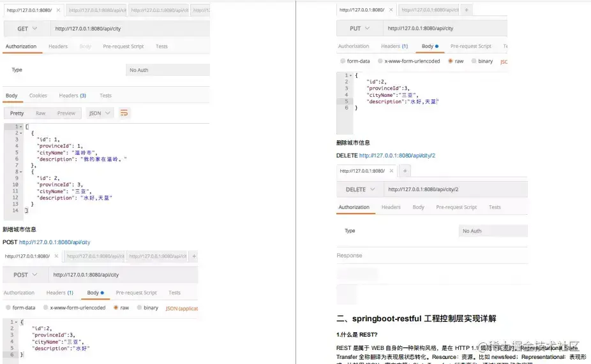Select x-www-form-urlencoded radio in POST panel
591x364 pixels.
[45, 307]
